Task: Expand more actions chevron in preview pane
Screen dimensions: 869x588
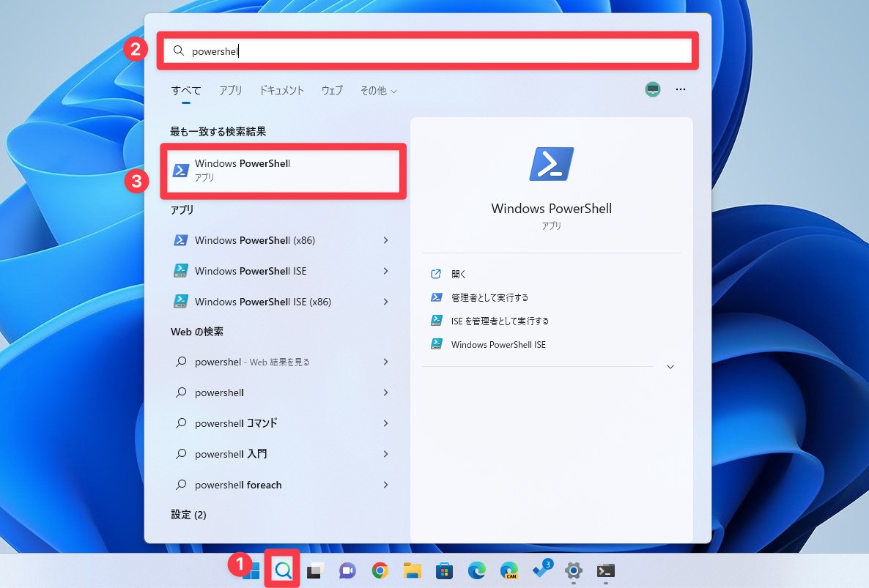Action: pyautogui.click(x=670, y=367)
